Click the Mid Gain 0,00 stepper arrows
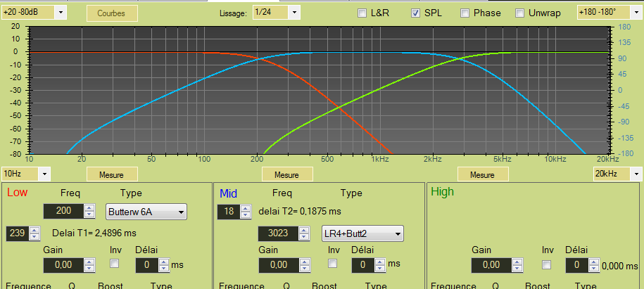Screen dimensions: 644x289 305,264
